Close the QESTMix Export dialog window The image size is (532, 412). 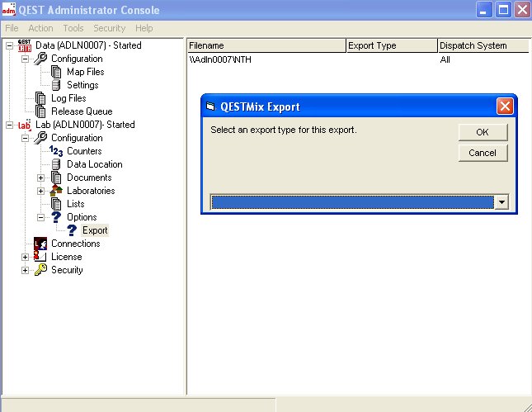(x=505, y=107)
